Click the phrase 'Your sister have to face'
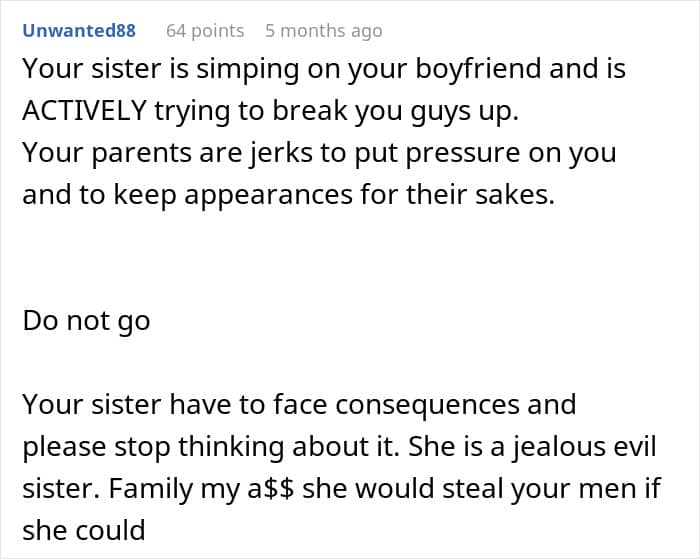700x559 pixels. tap(175, 405)
